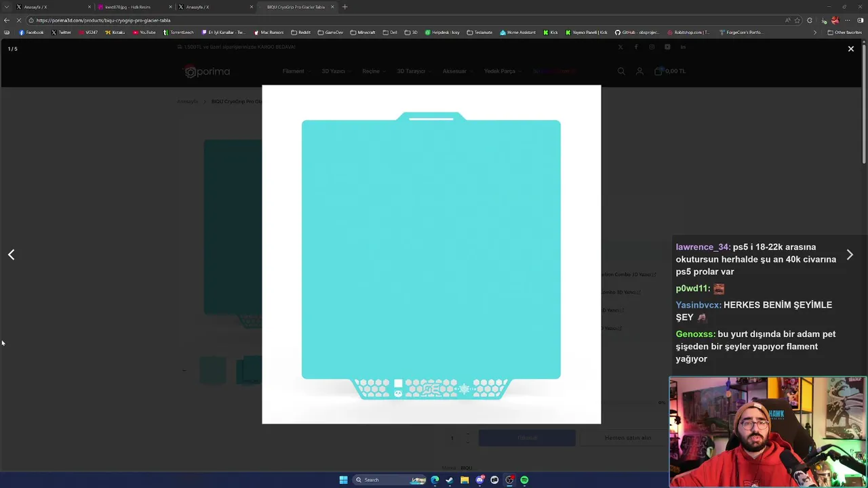Open GitHub obsproject bookmark
868x488 pixels.
tap(637, 33)
